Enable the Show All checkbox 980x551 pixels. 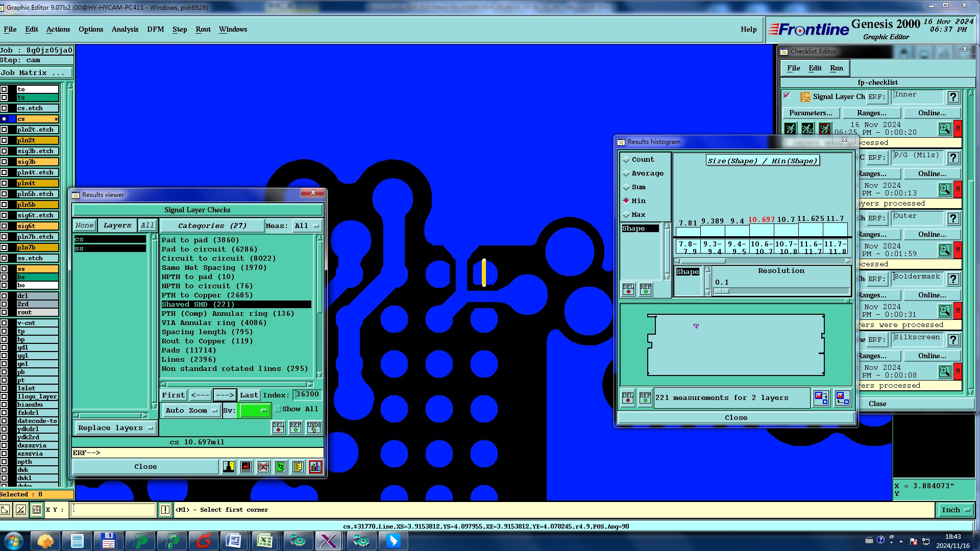(278, 409)
